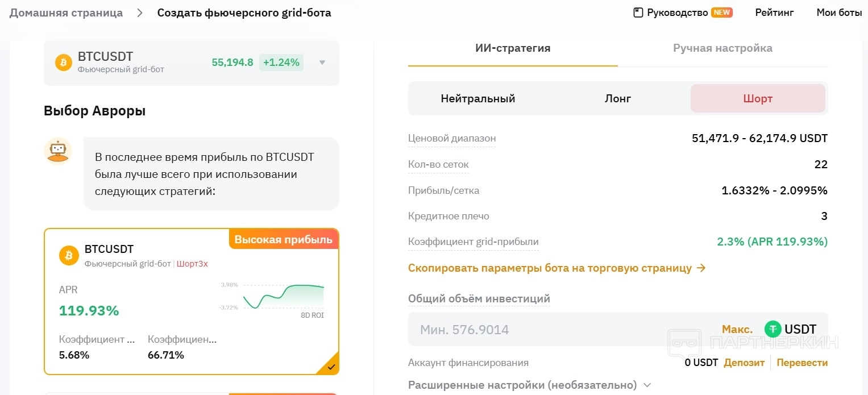Click the Bitcoin icon in pair selector
The height and width of the screenshot is (395, 868).
click(x=64, y=63)
